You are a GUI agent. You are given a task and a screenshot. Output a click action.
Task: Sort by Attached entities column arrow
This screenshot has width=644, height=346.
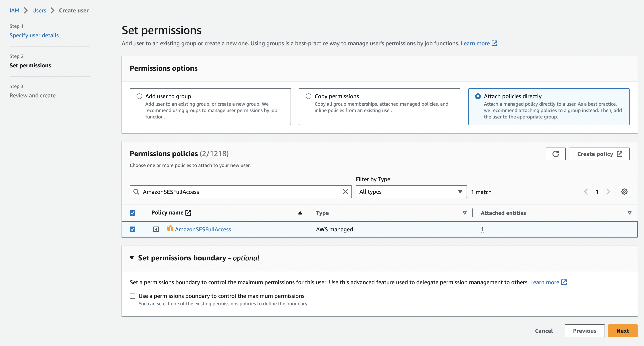[629, 213]
